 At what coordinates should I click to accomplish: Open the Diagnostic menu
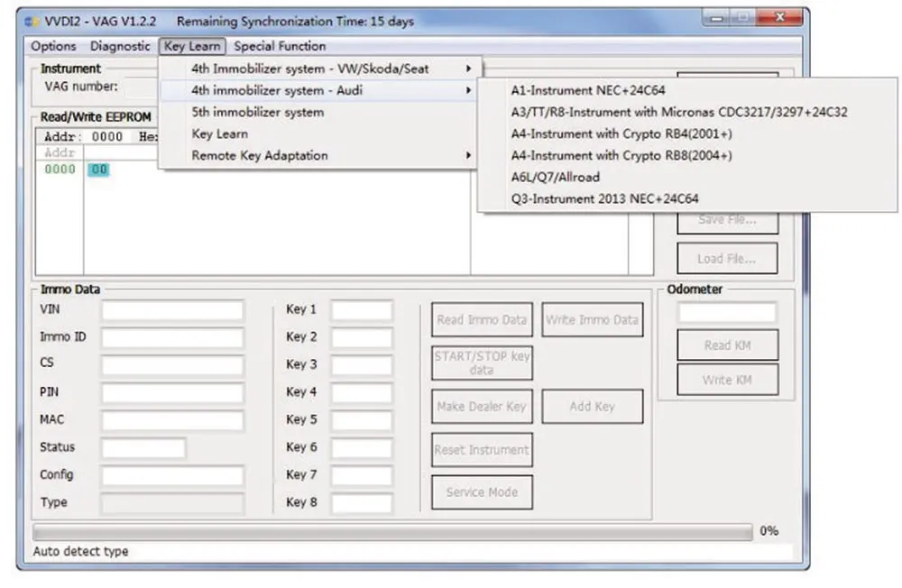(x=120, y=46)
